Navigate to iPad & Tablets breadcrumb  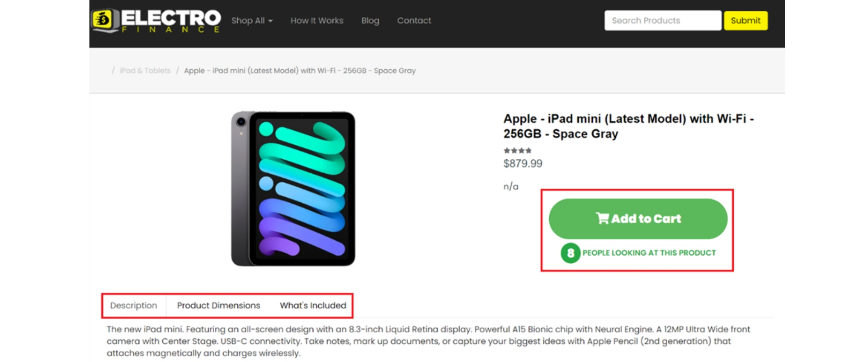[145, 71]
